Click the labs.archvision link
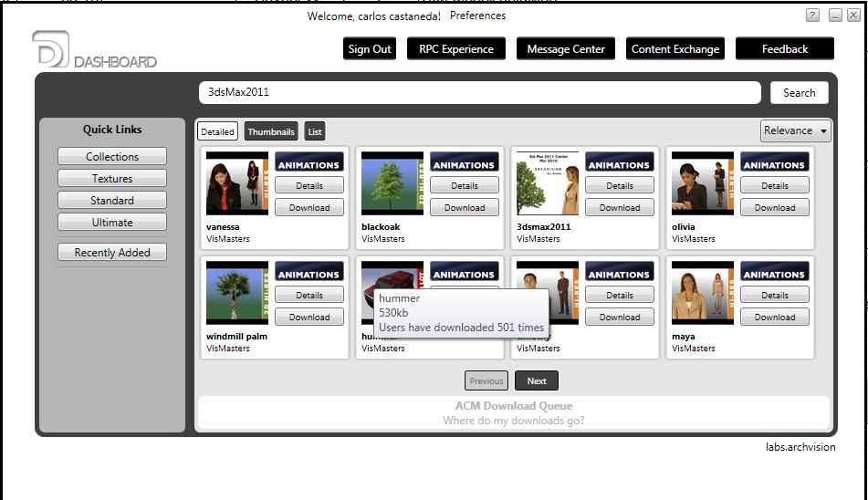The height and width of the screenshot is (500, 868). [x=800, y=447]
